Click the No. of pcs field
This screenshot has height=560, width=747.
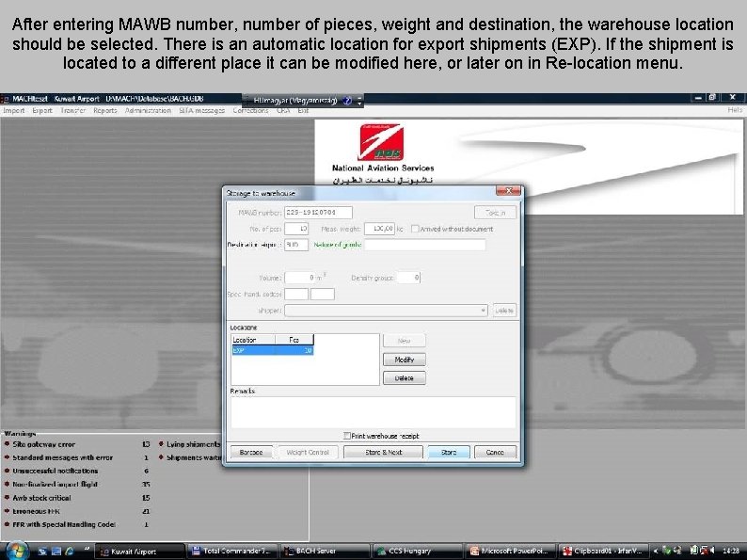[x=296, y=229]
